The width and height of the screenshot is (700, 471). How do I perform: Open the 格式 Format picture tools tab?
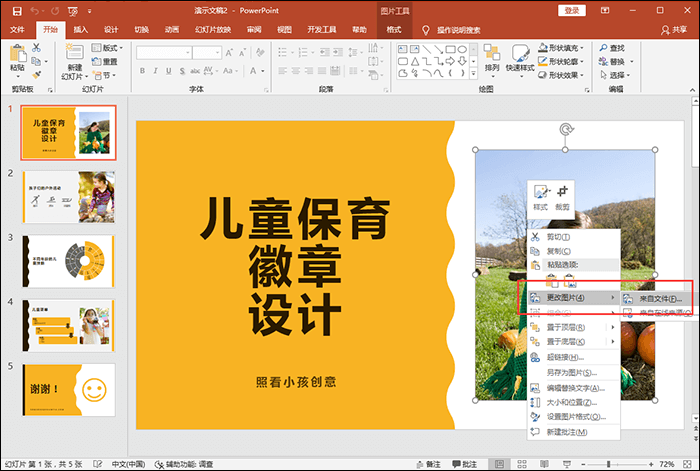pyautogui.click(x=394, y=29)
